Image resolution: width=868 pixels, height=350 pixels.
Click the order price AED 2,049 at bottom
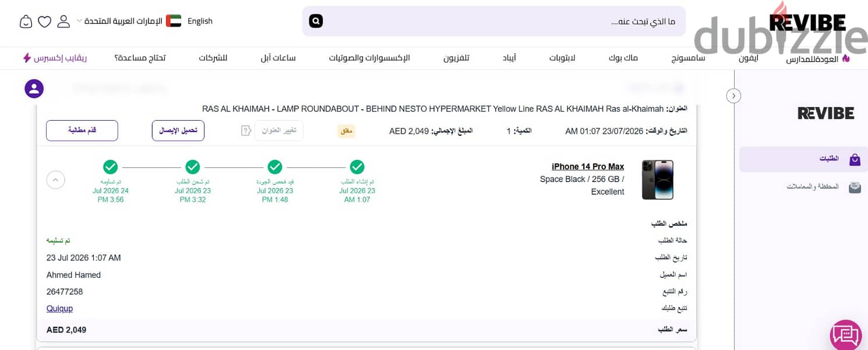coord(66,330)
